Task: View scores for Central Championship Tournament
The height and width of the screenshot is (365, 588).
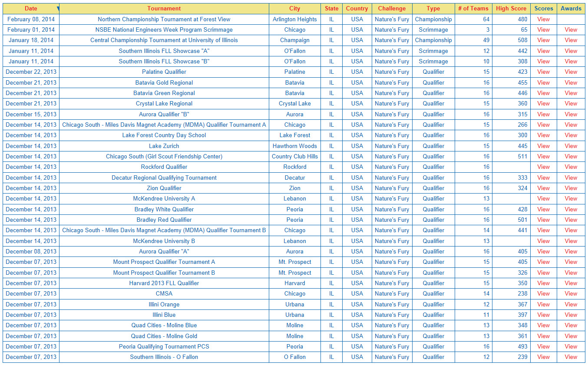Action: [x=543, y=40]
